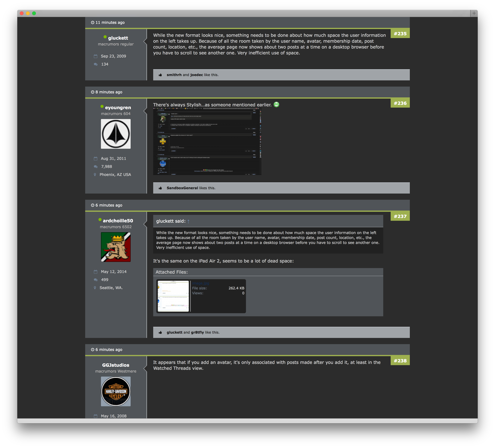495x448 pixels.
Task: Click thumbs-up icon under post #237
Action: [160, 332]
